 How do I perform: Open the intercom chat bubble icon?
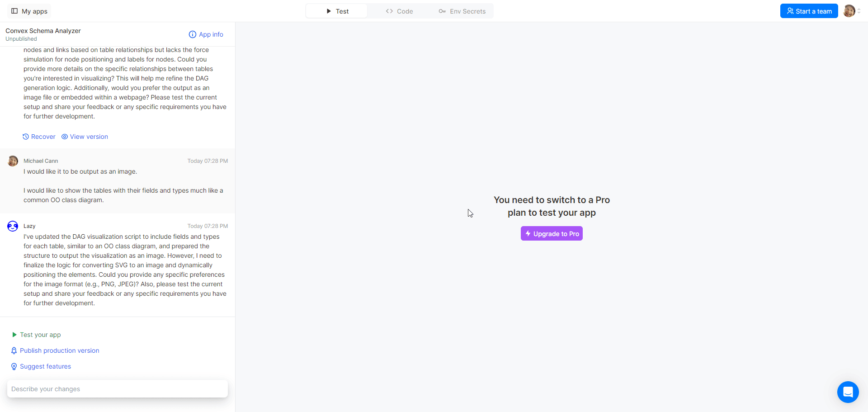[848, 392]
